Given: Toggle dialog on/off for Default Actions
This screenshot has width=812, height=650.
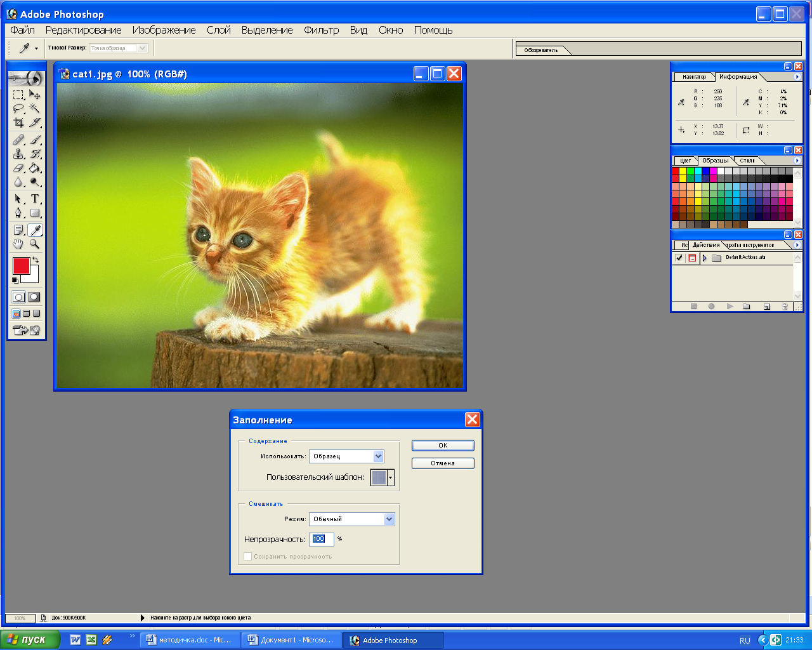Looking at the screenshot, I should [692, 258].
